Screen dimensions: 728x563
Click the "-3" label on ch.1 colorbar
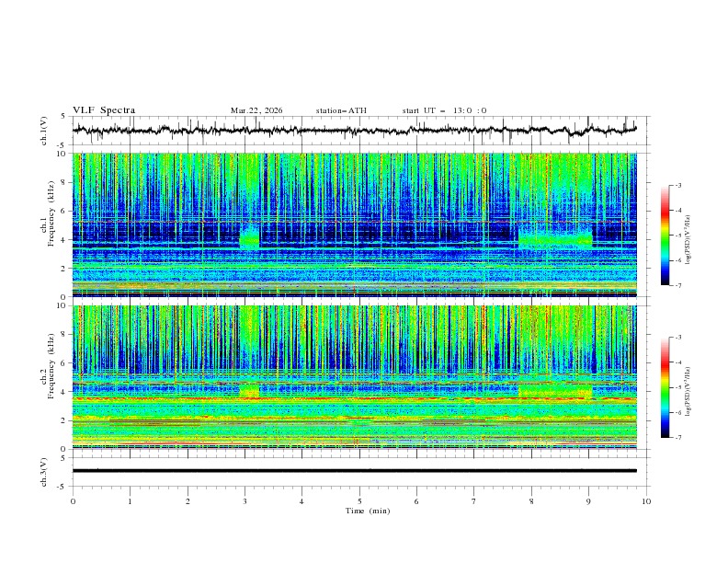coord(678,185)
